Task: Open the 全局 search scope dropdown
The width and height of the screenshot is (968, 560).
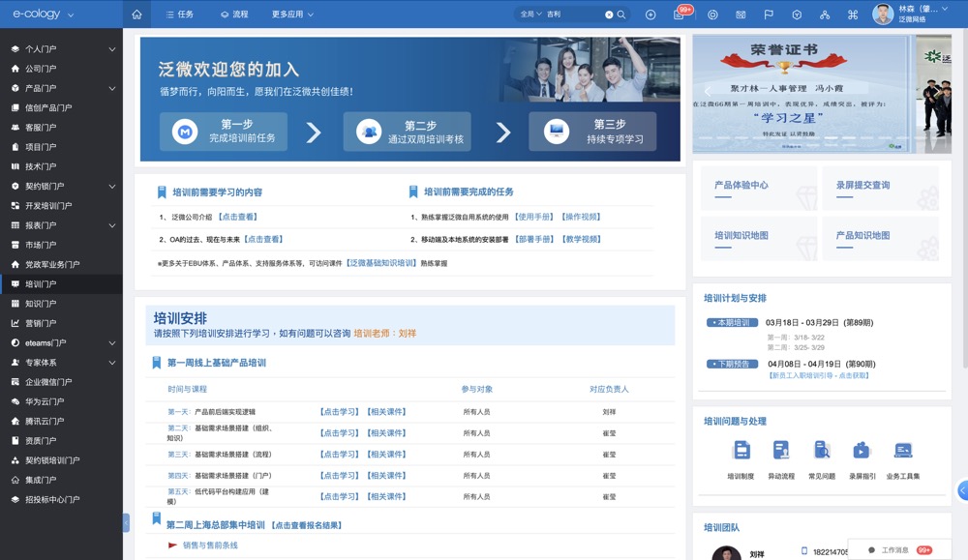Action: point(530,15)
